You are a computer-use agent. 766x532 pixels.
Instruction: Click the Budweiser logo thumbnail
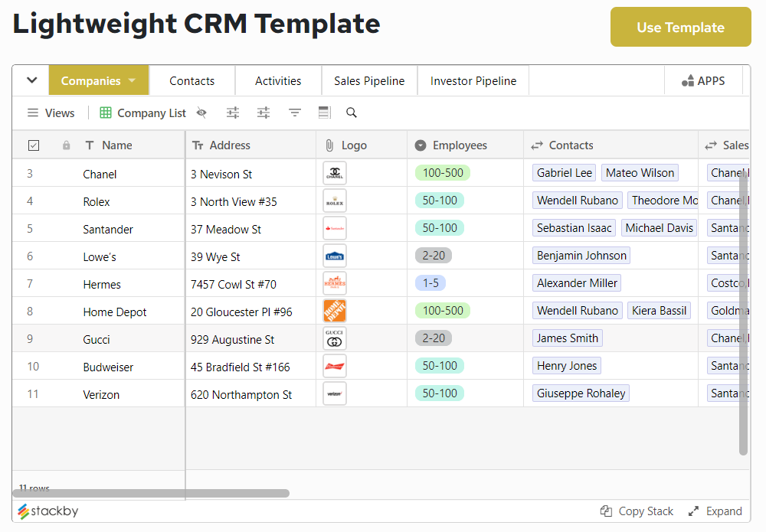(x=335, y=366)
